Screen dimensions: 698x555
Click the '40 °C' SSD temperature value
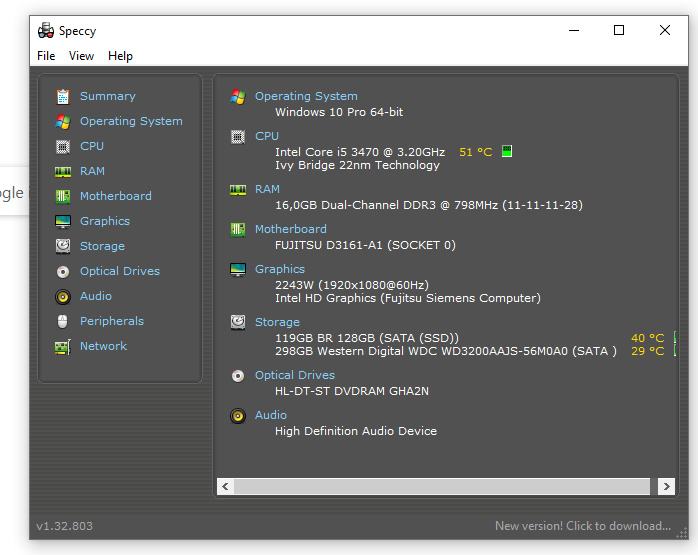pyautogui.click(x=647, y=338)
